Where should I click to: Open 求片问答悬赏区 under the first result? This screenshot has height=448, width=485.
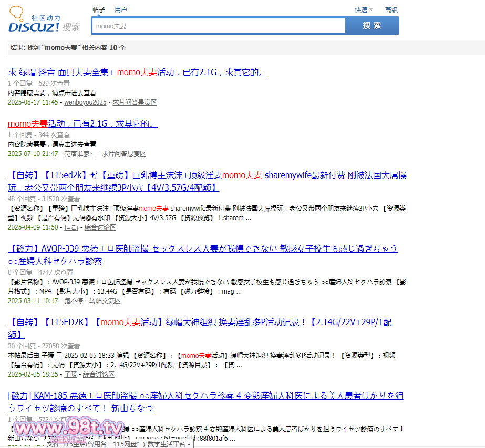pyautogui.click(x=135, y=102)
